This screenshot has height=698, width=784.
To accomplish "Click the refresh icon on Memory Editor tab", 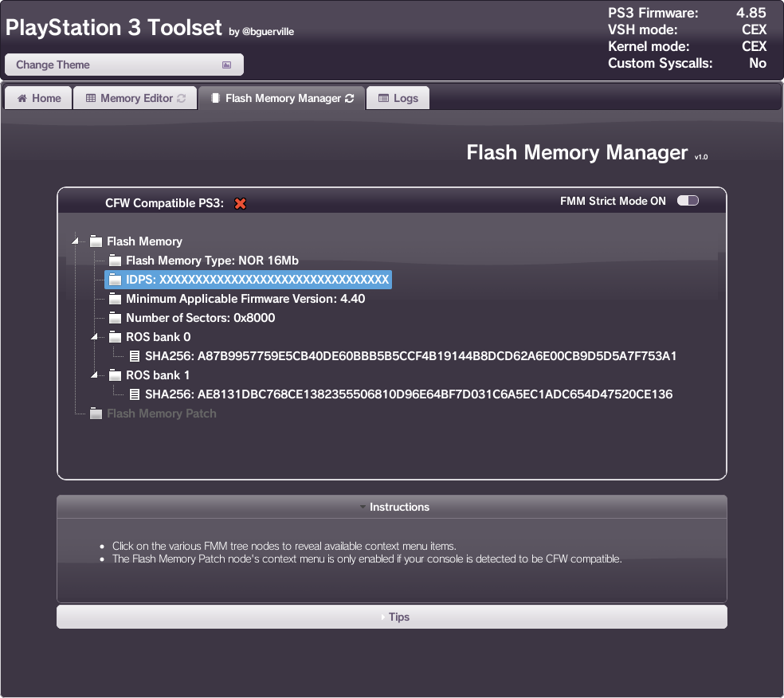I will tap(181, 99).
